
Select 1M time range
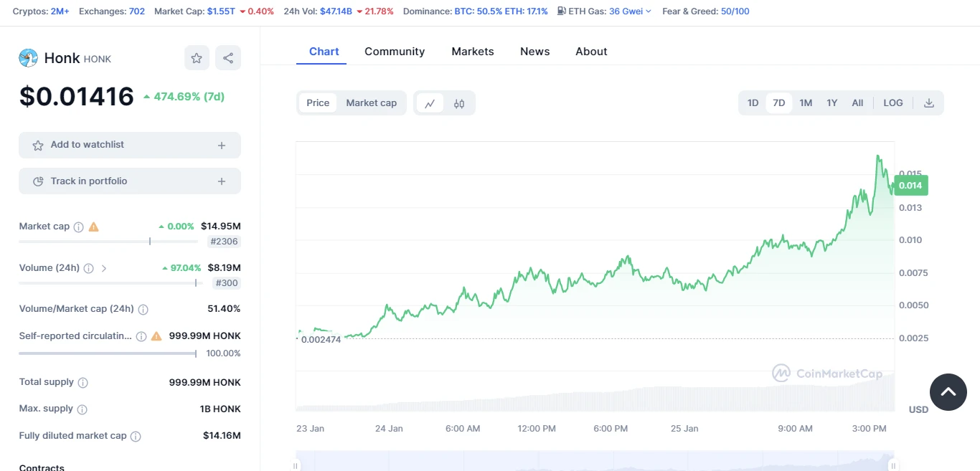806,103
